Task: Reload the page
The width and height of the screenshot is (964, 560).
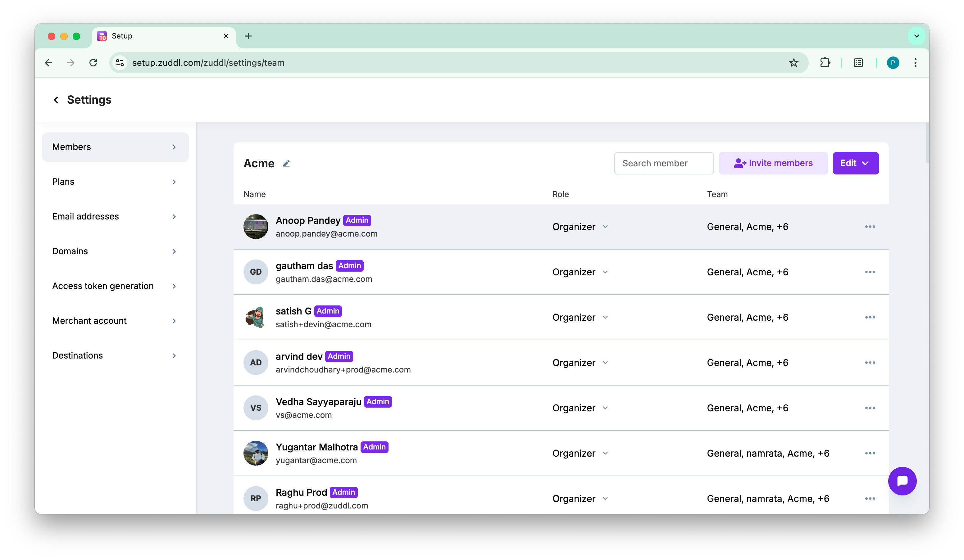Action: pos(93,63)
